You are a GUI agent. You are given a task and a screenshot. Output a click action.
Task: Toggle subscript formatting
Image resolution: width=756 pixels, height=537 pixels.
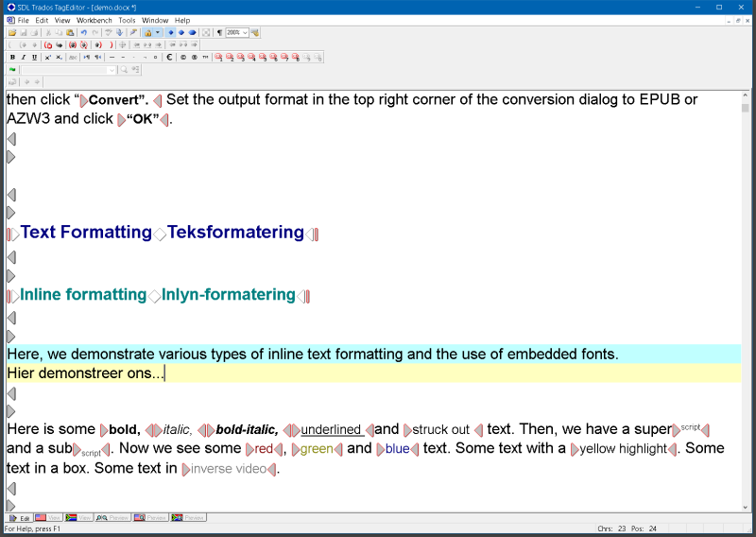point(59,58)
